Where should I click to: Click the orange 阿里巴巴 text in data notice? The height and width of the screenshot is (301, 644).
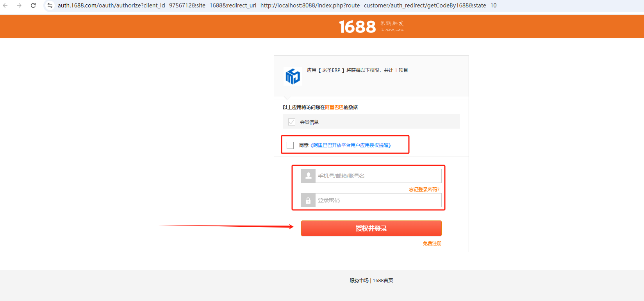click(334, 107)
